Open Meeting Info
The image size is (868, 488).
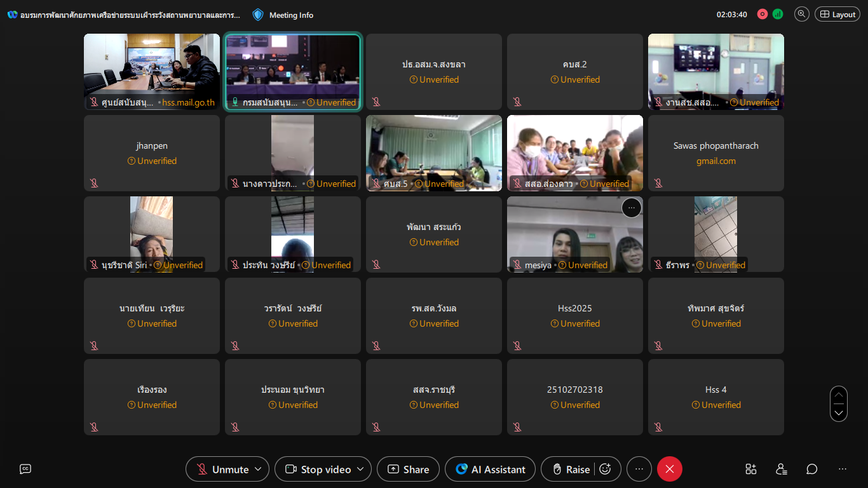[283, 15]
